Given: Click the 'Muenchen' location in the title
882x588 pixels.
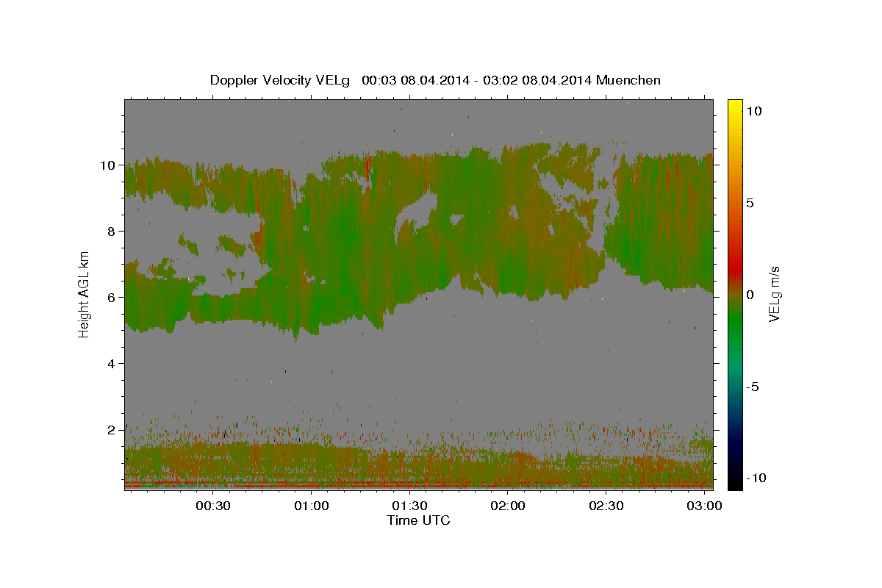Looking at the screenshot, I should tap(629, 80).
